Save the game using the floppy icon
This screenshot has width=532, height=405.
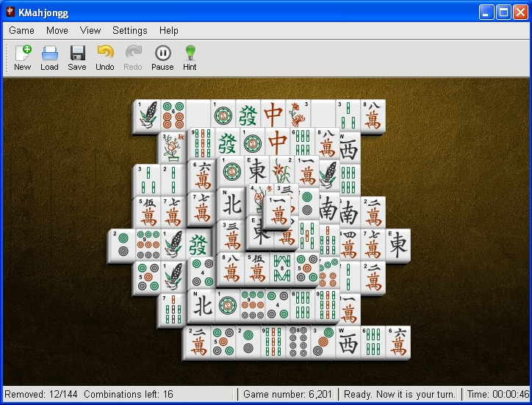77,57
